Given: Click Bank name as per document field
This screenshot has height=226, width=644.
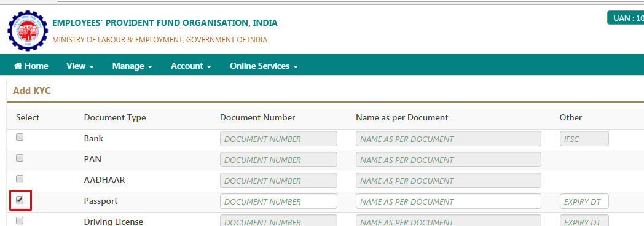Looking at the screenshot, I should (449, 139).
